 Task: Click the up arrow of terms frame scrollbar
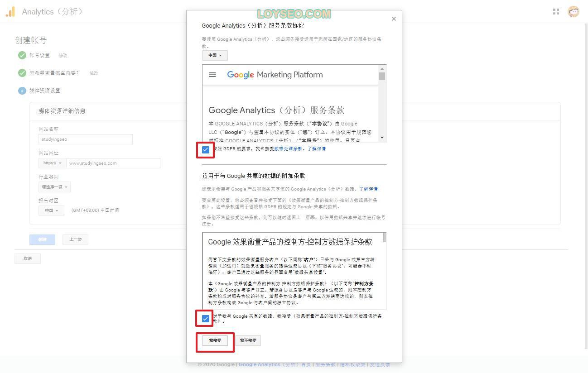(382, 69)
